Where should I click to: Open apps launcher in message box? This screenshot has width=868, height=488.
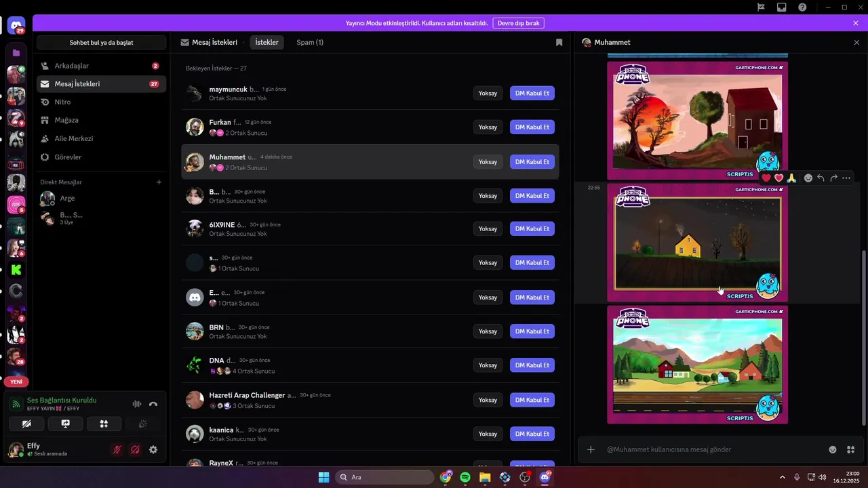tap(850, 449)
